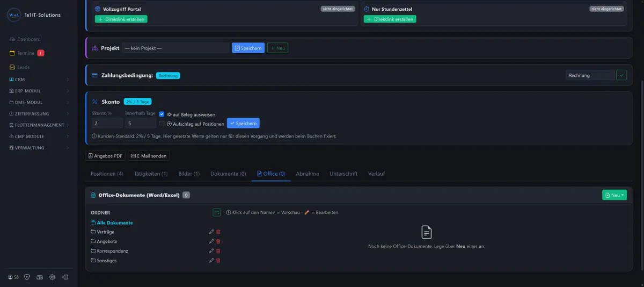
Task: Expand the CMP MODULE sidebar section
Action: (x=39, y=137)
